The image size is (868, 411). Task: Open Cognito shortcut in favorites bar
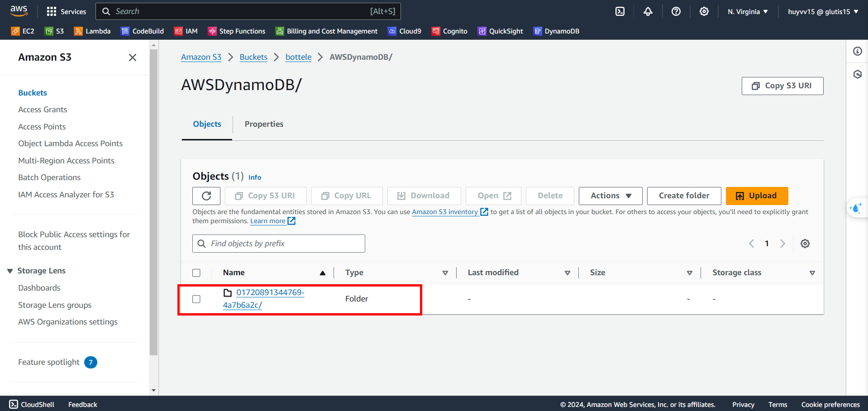449,31
